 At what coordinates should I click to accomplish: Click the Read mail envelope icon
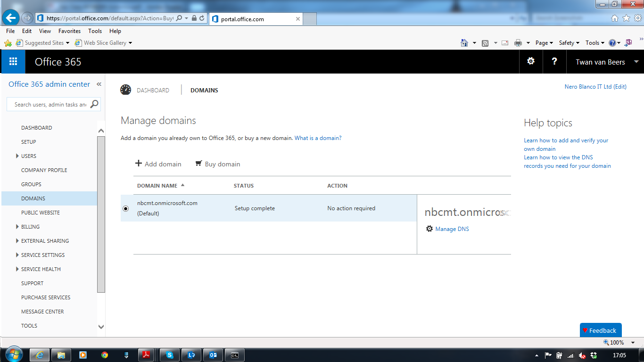click(x=505, y=43)
